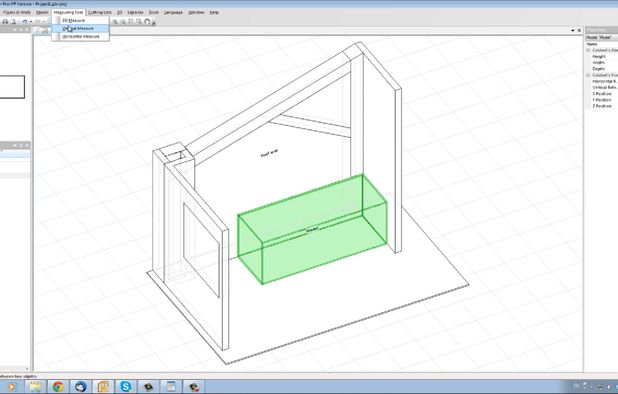Open Google Chrome from taskbar
Viewport: 618px width, 394px height.
tap(58, 387)
